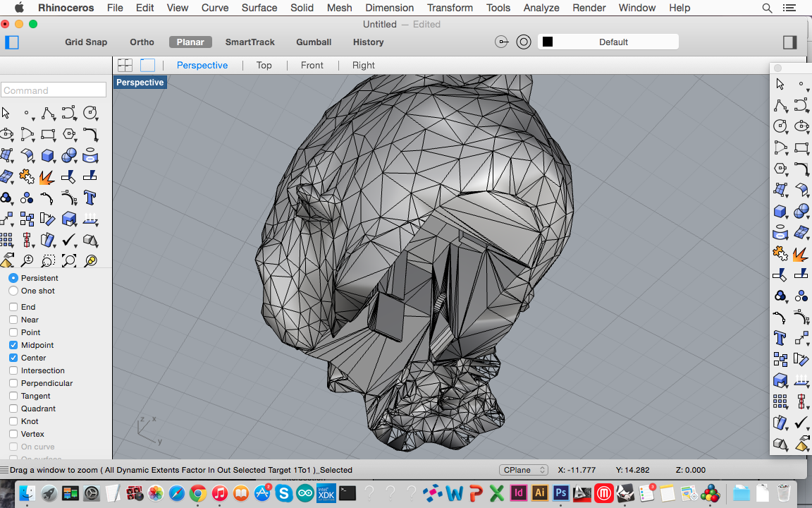
Task: Open the blue Perspective viewport title menu
Action: pyautogui.click(x=140, y=83)
